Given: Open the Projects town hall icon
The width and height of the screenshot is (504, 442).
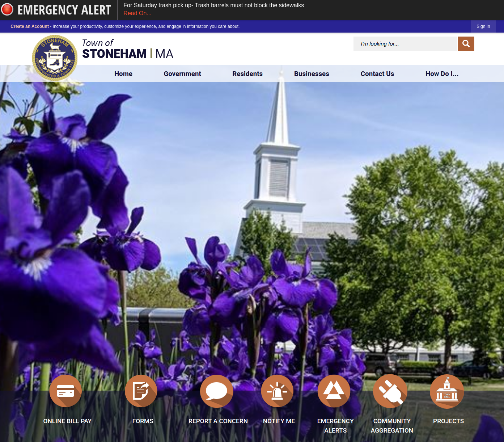Looking at the screenshot, I should coord(447,391).
